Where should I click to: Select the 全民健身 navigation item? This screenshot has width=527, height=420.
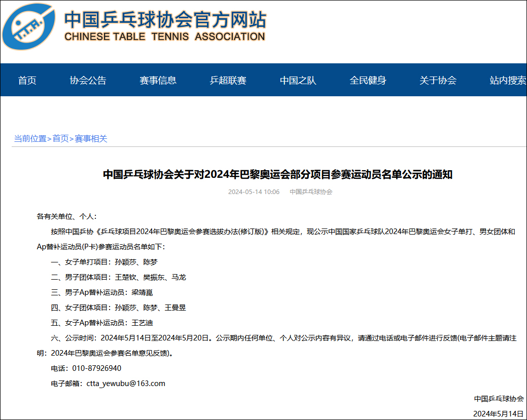[x=368, y=80]
